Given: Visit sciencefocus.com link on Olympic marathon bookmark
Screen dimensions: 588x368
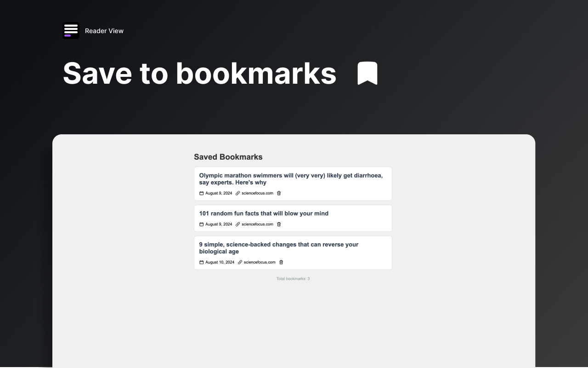Looking at the screenshot, I should coord(257,193).
